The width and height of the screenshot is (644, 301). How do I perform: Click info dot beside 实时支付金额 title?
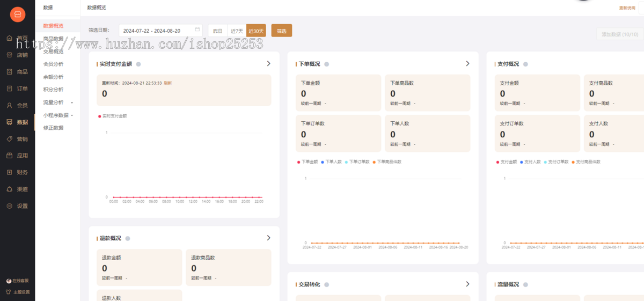pos(138,64)
